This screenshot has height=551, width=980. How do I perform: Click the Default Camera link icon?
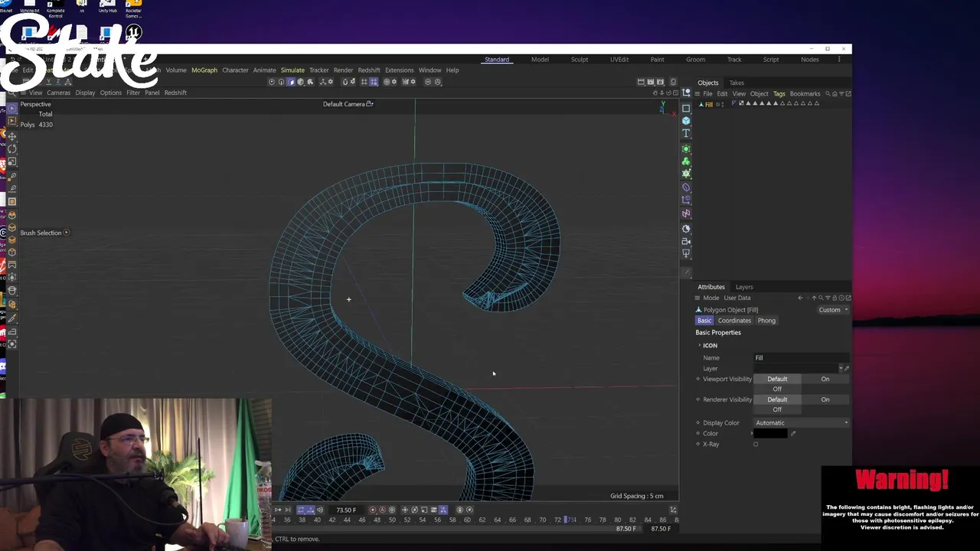click(x=370, y=104)
